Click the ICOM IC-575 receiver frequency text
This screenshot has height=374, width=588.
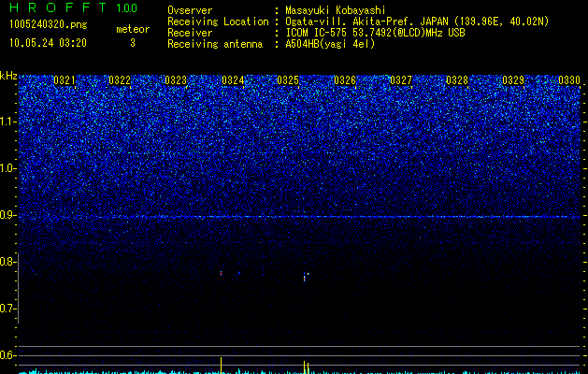(375, 33)
